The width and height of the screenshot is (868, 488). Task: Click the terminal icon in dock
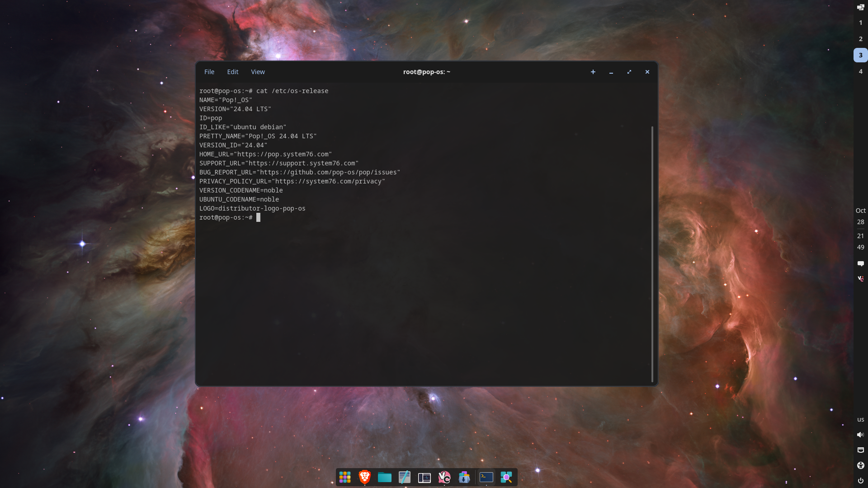coord(486,477)
